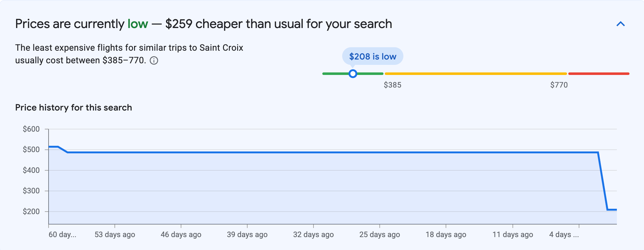Click the blue price indicator circle
644x250 pixels.
353,74
